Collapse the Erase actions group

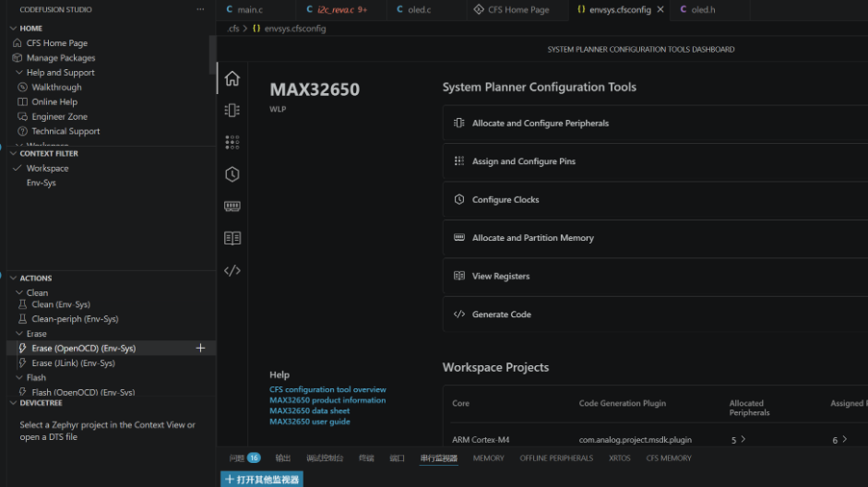tap(18, 334)
